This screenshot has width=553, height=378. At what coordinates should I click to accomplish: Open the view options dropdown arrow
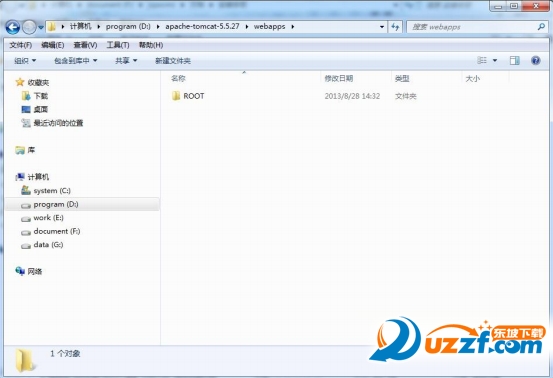[495, 60]
